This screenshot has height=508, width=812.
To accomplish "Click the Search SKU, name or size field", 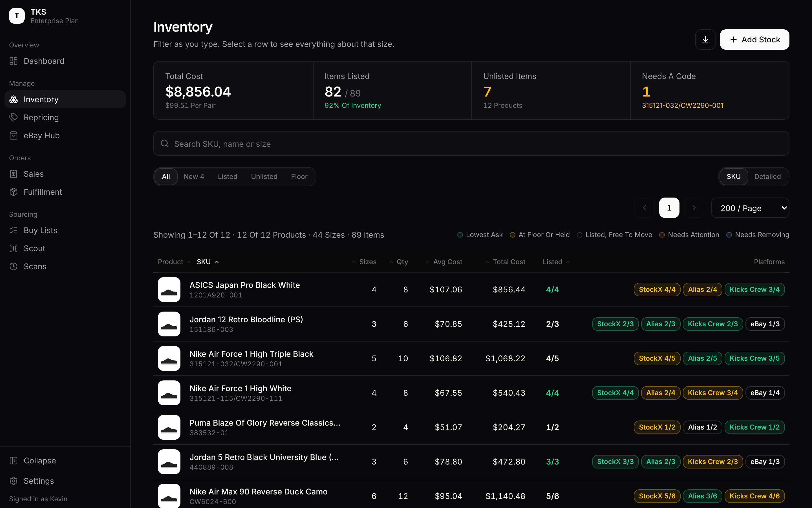I will [471, 143].
